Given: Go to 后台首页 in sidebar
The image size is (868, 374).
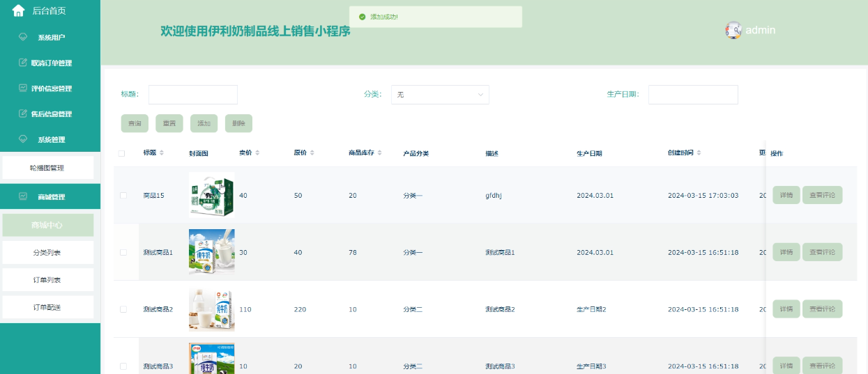Looking at the screenshot, I should pos(50,10).
